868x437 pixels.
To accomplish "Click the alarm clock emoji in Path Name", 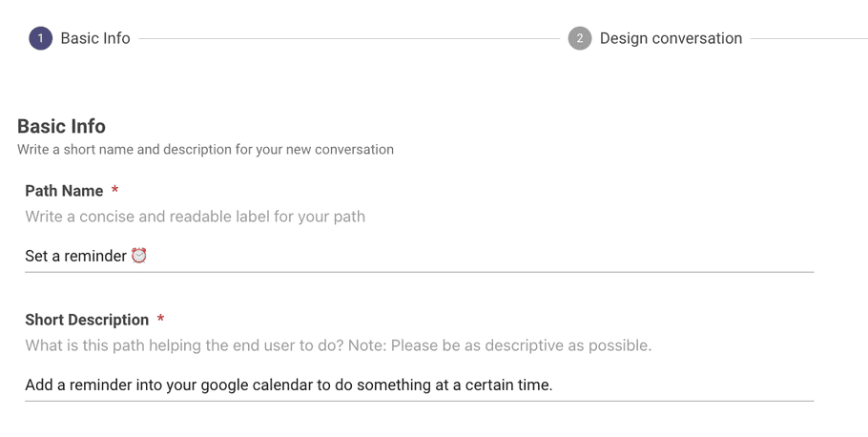I will click(x=139, y=256).
